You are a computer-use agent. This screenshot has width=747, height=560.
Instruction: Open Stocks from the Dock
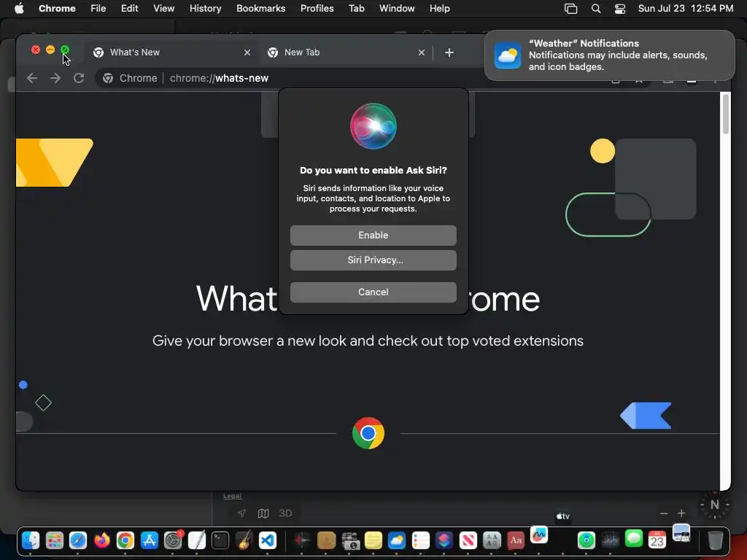tap(611, 540)
